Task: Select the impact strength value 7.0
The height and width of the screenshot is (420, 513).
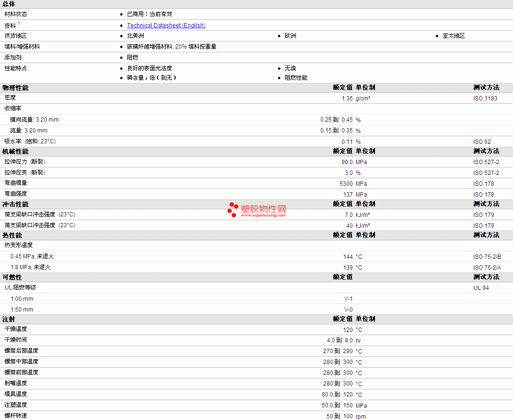Action: 349,215
